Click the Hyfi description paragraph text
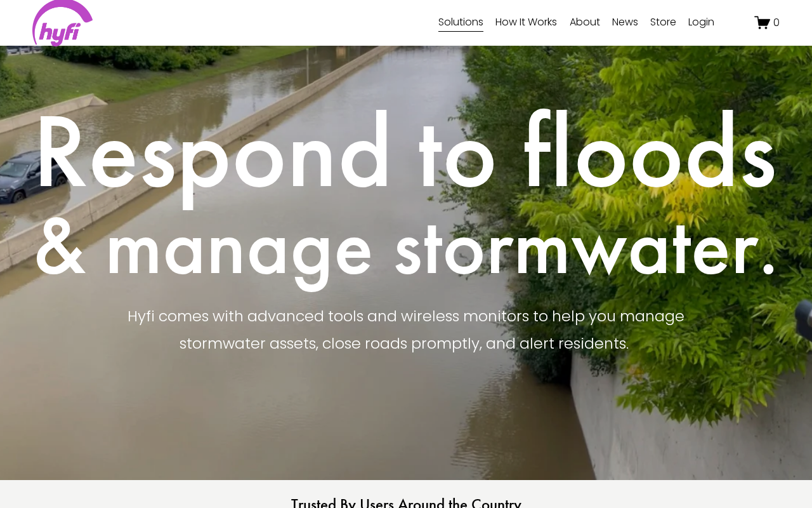This screenshot has width=812, height=508. [x=405, y=330]
